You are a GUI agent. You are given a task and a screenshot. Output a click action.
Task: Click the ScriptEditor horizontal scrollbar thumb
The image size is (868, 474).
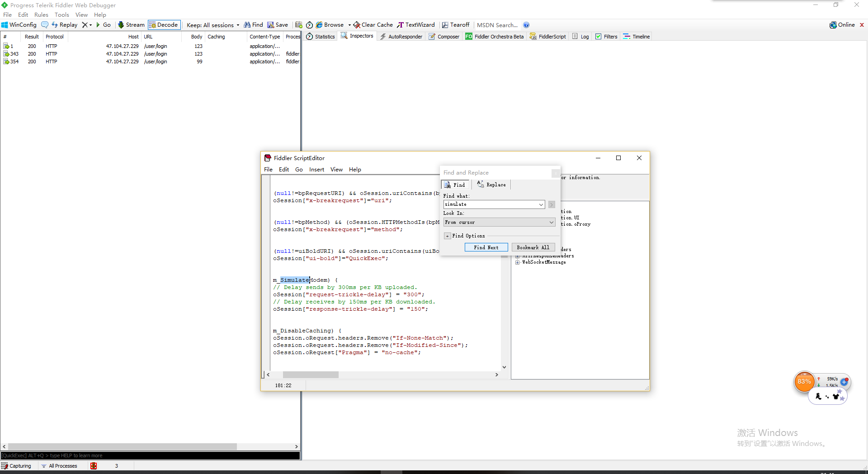coord(311,374)
